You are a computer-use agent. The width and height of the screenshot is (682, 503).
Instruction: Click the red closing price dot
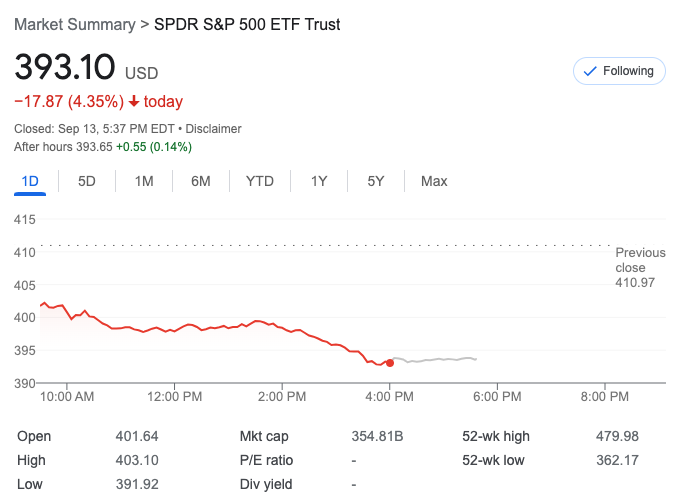(389, 362)
